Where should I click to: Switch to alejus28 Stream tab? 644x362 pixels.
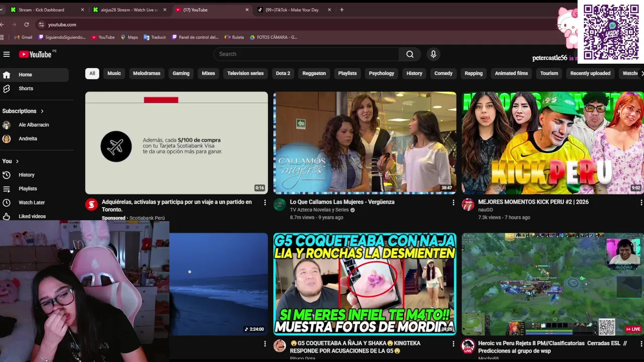(x=130, y=10)
